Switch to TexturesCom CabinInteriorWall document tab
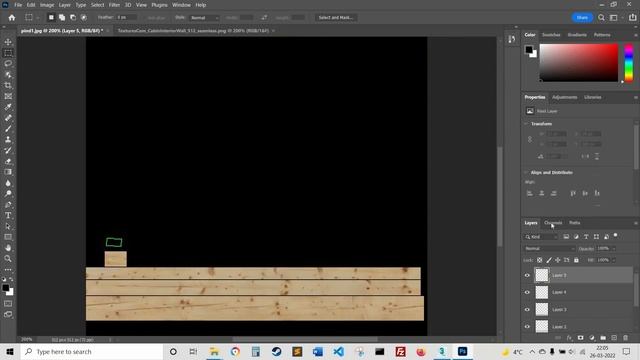The height and width of the screenshot is (360, 640). point(193,31)
